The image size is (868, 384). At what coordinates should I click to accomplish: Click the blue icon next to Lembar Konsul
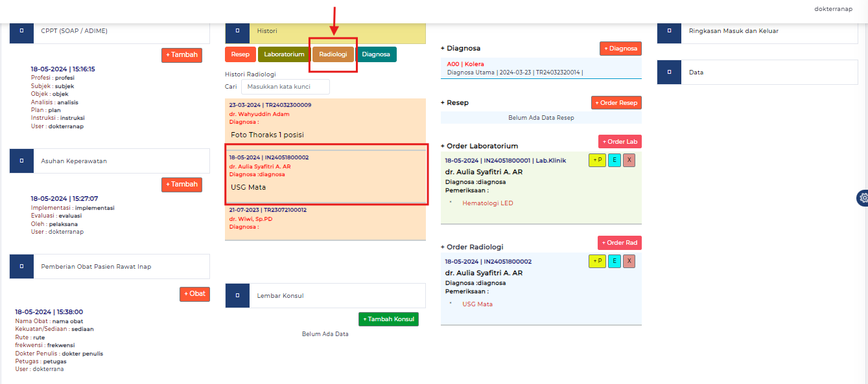coord(237,295)
